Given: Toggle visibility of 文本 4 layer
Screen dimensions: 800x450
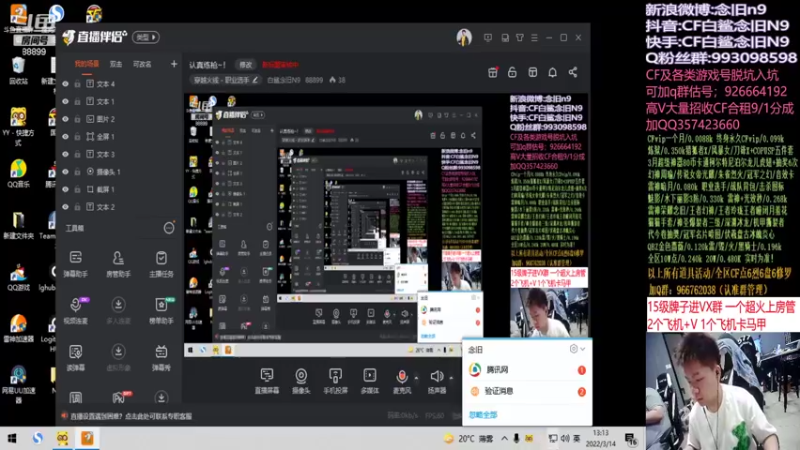Looking at the screenshot, I should pyautogui.click(x=65, y=84).
